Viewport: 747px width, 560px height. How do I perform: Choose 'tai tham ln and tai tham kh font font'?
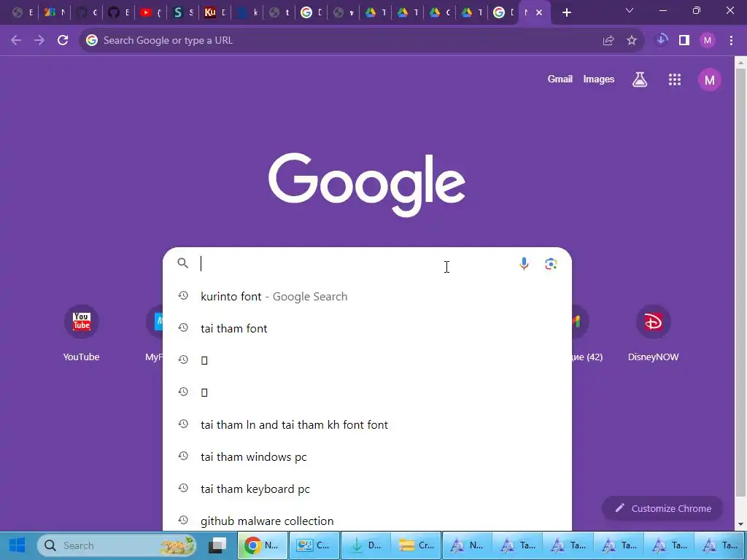click(367, 425)
